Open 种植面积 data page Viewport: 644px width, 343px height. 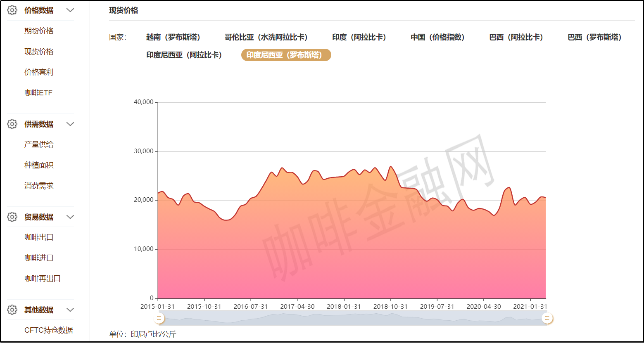pos(39,165)
